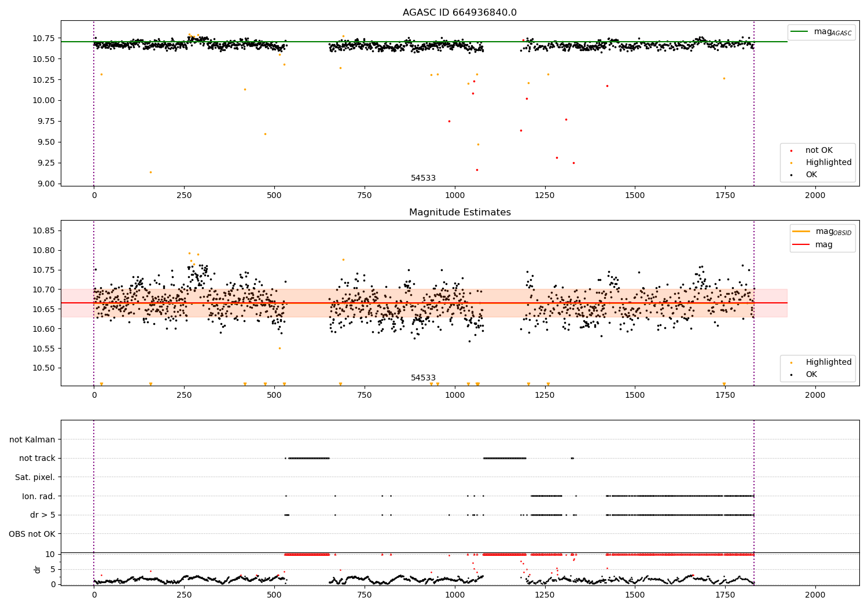Screen dimensions: 868x608
Task: Click the 250 x-tick under Magnitude Estimates plot
Action: coord(184,395)
